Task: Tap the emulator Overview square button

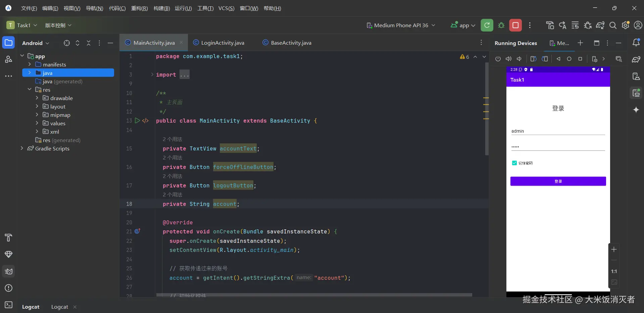Action: (x=580, y=59)
